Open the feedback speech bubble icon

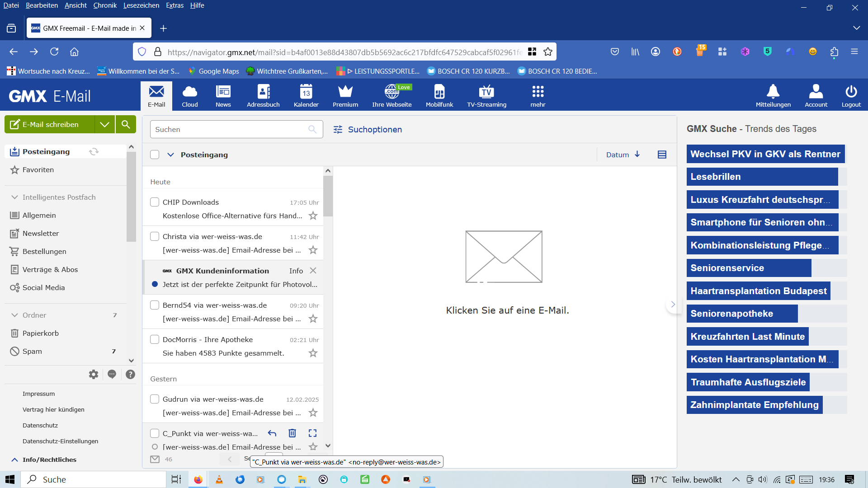pos(112,374)
